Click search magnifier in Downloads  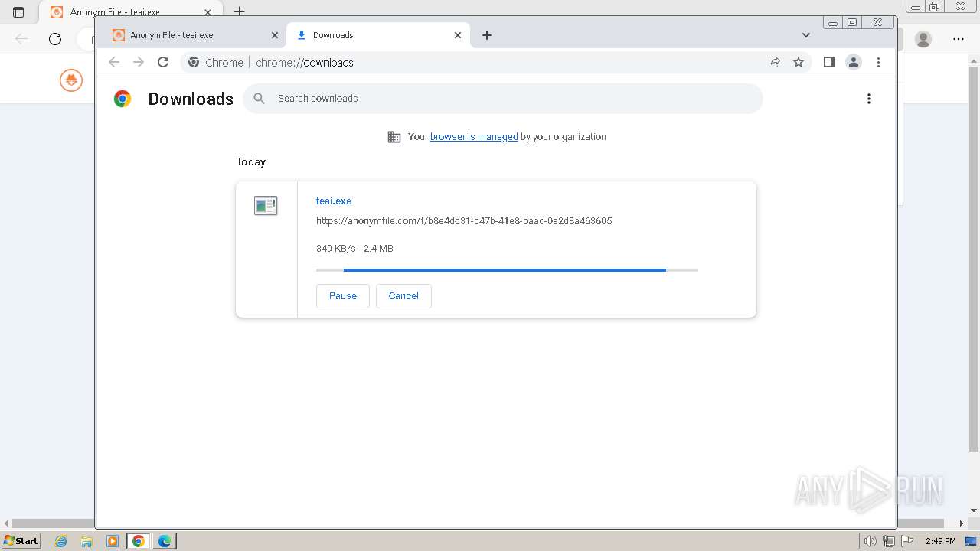pos(260,99)
